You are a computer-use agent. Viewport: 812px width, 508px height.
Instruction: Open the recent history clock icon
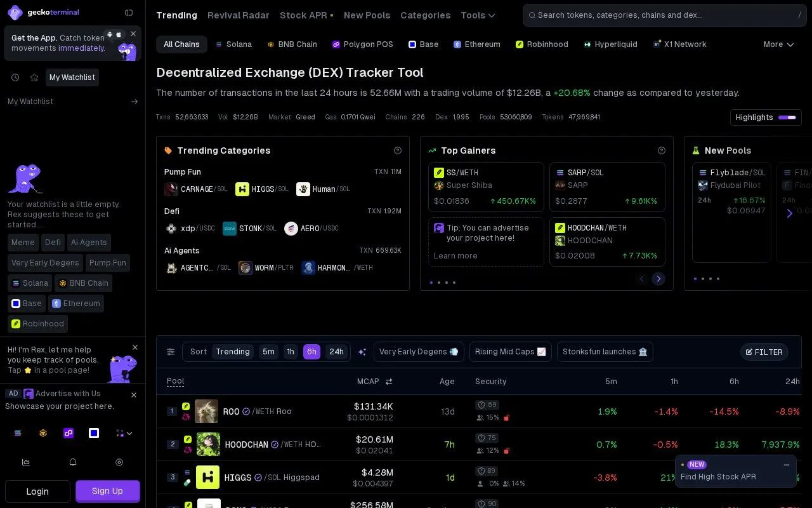tap(15, 77)
